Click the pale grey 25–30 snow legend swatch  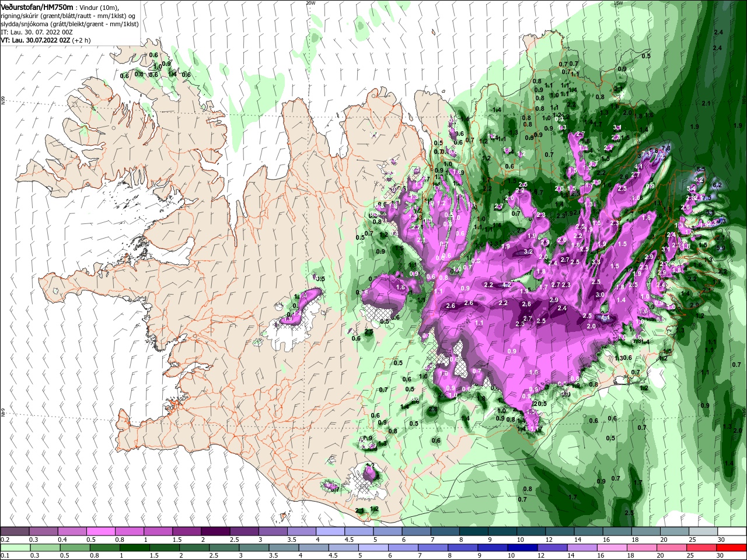tap(703, 531)
